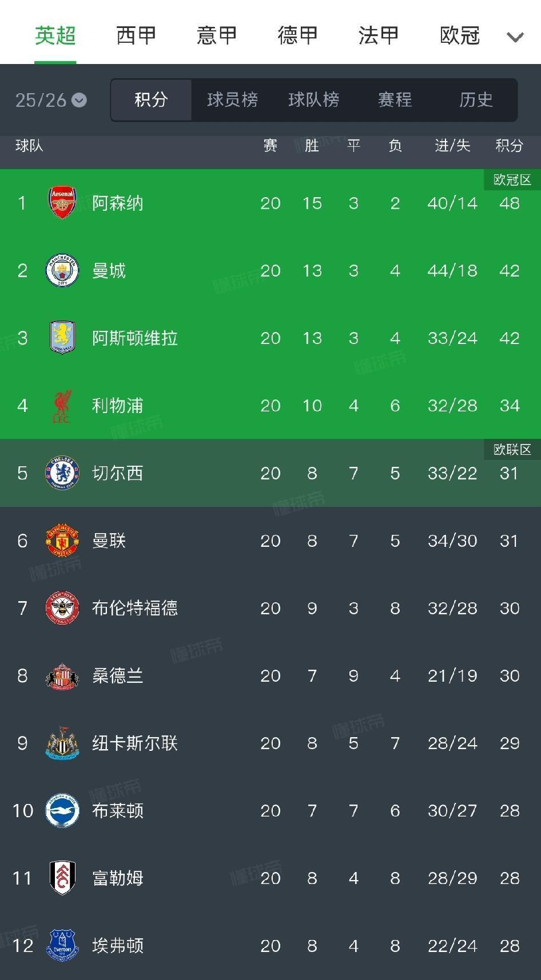This screenshot has width=541, height=980.
Task: Click the Chelsea club crest
Action: [x=62, y=473]
